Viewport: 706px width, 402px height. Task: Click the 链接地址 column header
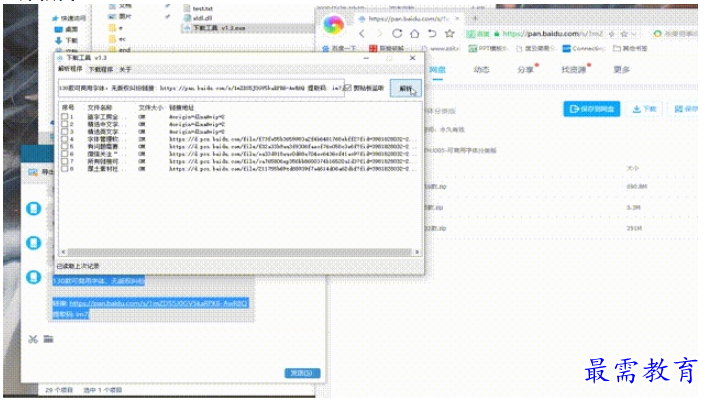pos(182,108)
